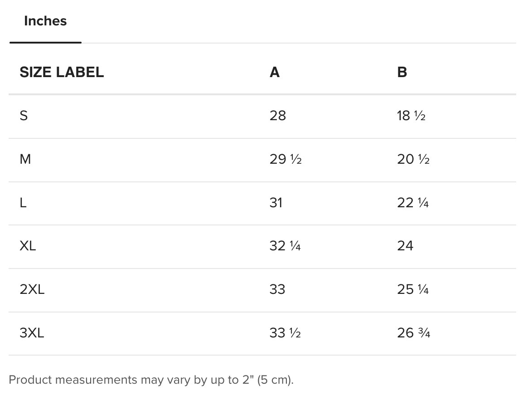
Task: Click the 25 ¼ value for size 2XL
Action: coord(413,289)
